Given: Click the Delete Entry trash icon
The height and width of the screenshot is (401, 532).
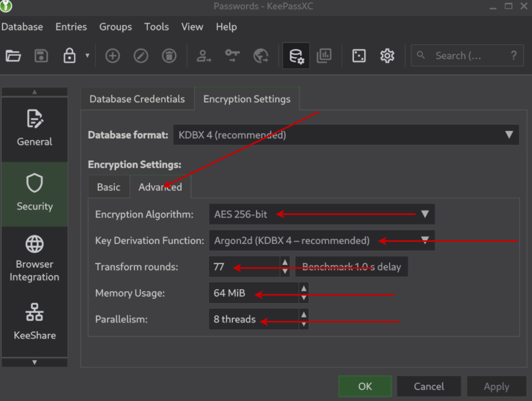Looking at the screenshot, I should coord(169,56).
